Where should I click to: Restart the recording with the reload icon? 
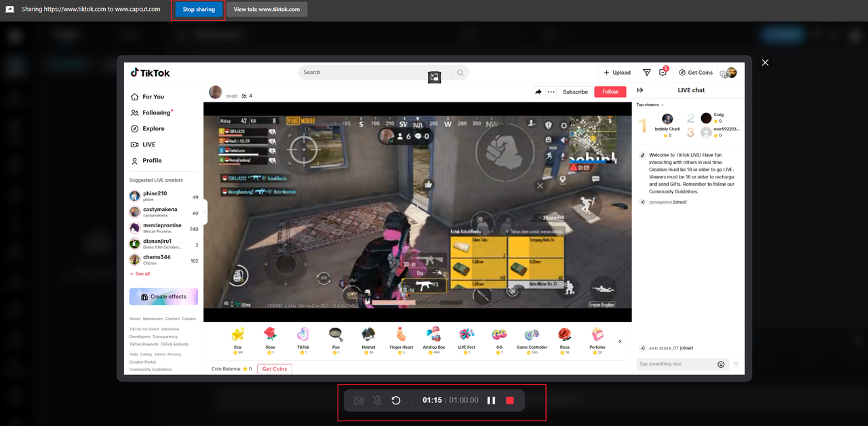point(396,400)
